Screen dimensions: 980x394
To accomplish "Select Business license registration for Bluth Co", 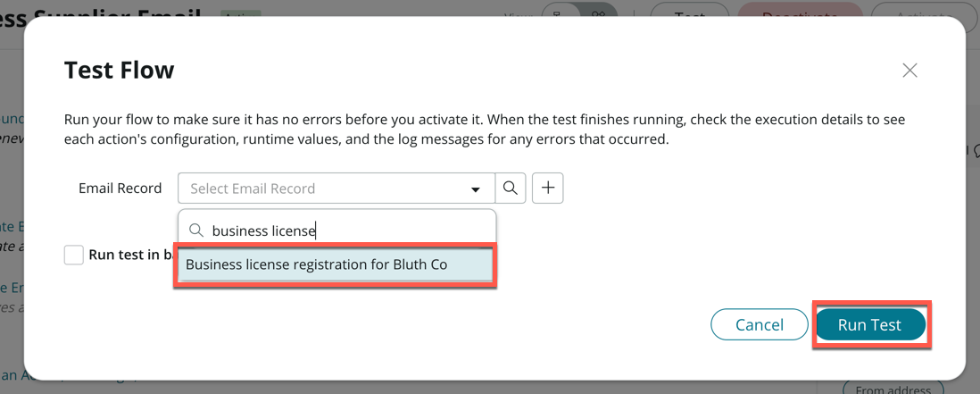I will coord(335,265).
